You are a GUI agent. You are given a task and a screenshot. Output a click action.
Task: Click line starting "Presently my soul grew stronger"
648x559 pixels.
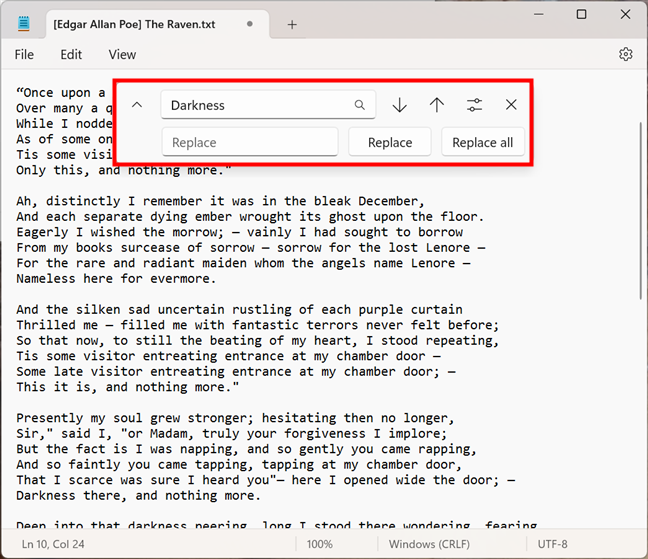pyautogui.click(x=235, y=418)
